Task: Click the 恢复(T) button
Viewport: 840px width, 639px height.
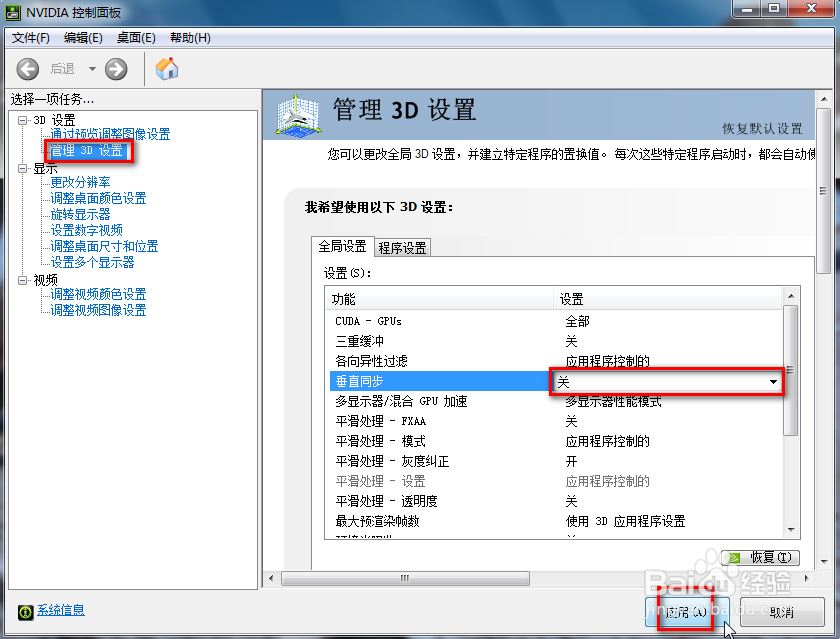Action: [x=760, y=557]
